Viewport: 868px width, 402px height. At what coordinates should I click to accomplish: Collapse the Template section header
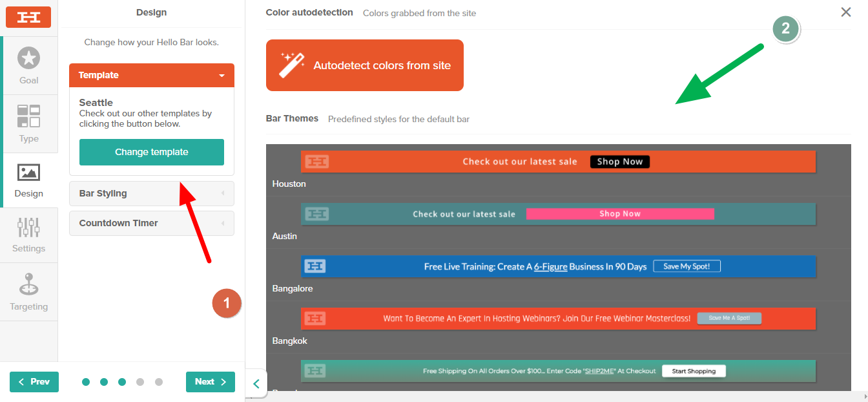(x=152, y=75)
